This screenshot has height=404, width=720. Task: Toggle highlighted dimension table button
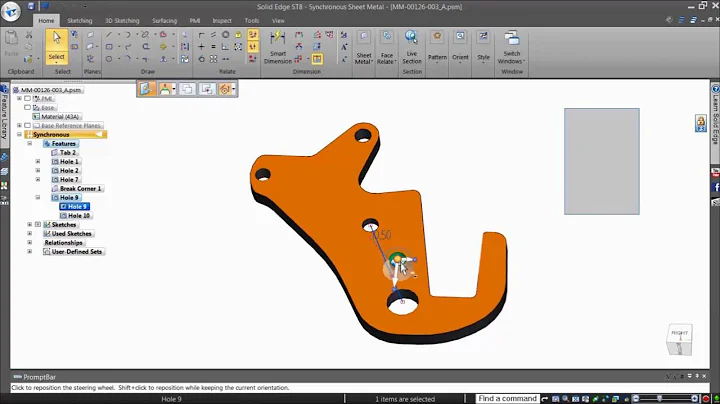click(317, 59)
